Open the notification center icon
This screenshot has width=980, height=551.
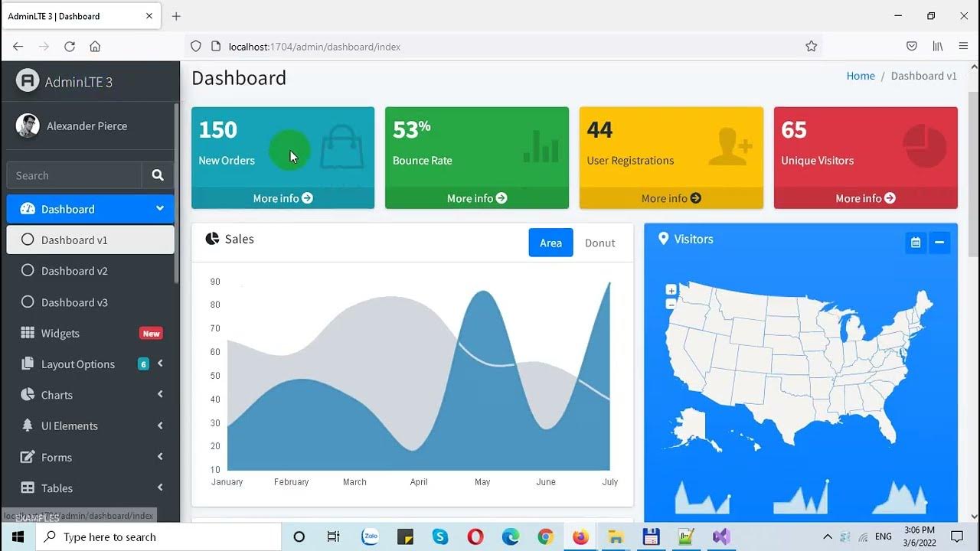(957, 536)
